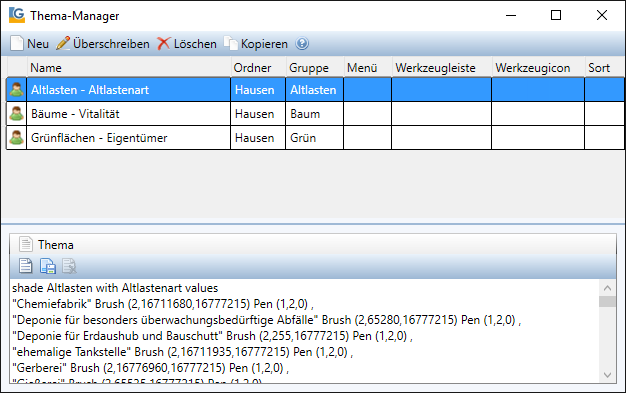The width and height of the screenshot is (626, 393).
Task: Click the line 'shade Altlasten with Altlastenart values'
Action: pos(115,288)
